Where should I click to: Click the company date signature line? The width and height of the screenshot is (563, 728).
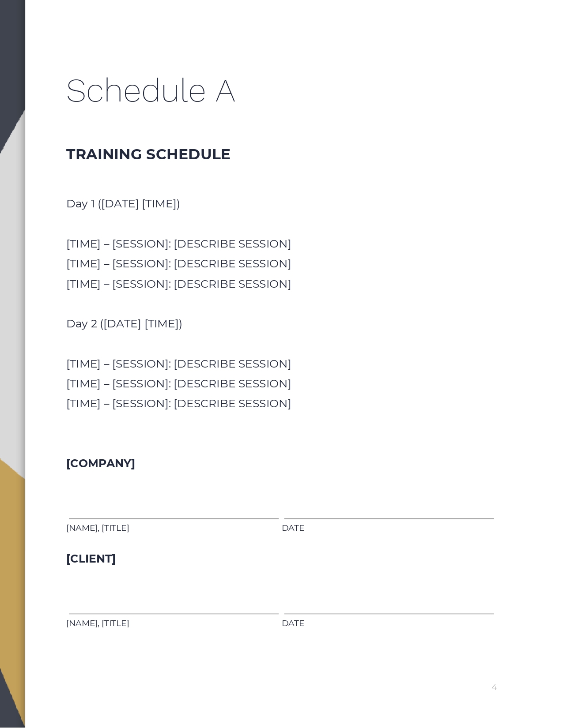click(389, 518)
